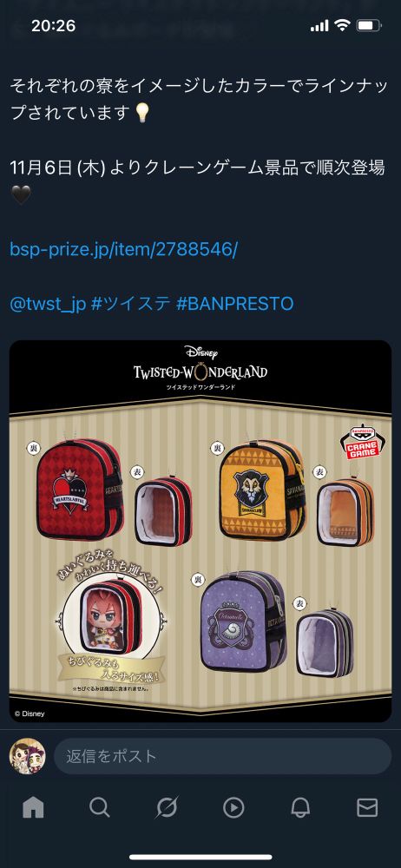Open the Messages envelope tab

[367, 808]
